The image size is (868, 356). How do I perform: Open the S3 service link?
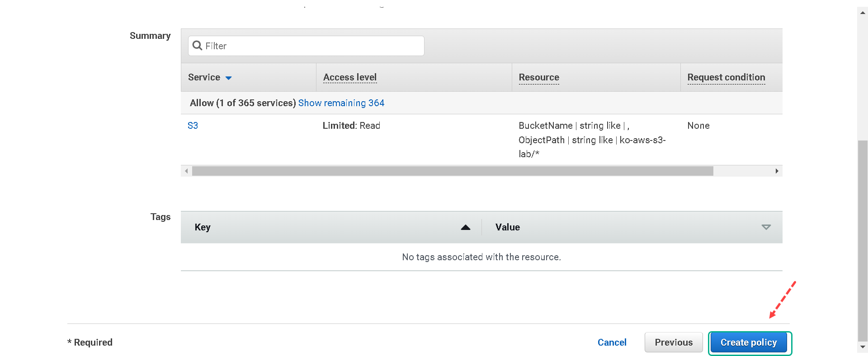click(x=193, y=126)
